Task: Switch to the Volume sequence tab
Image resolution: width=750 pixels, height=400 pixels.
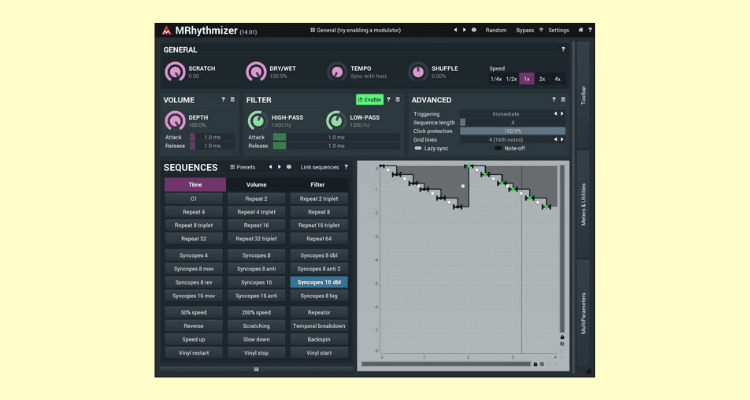Action: pos(256,185)
